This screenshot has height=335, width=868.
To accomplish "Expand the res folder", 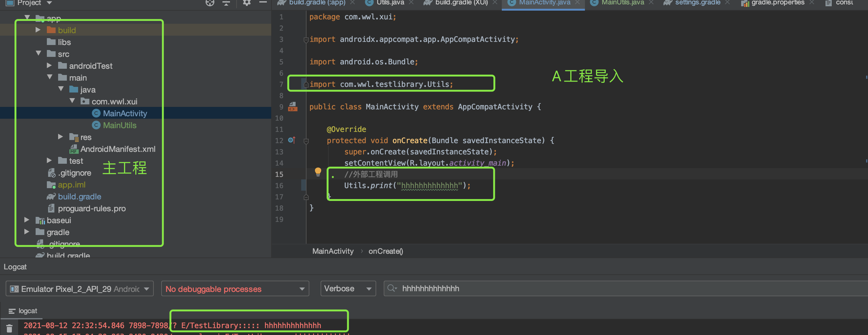I will [x=61, y=137].
